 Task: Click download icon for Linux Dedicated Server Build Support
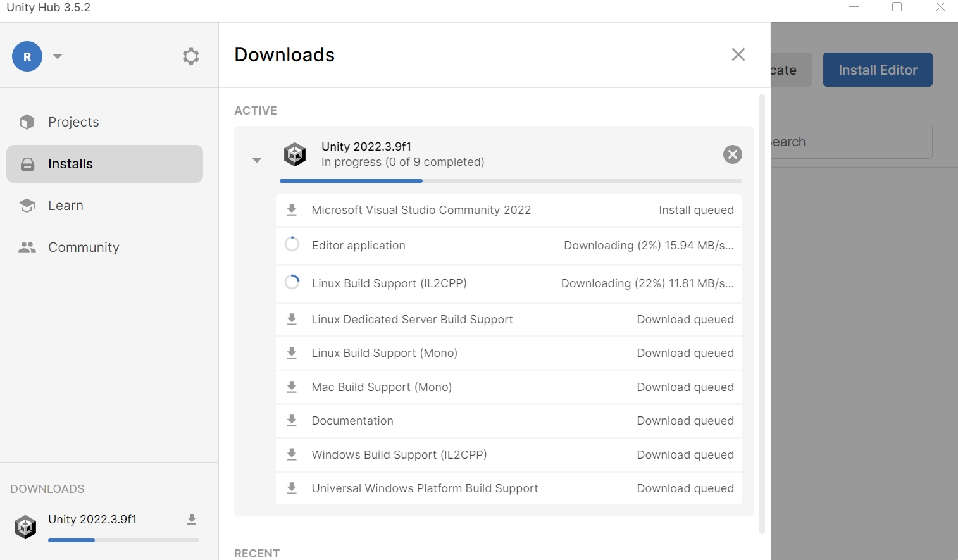292,319
